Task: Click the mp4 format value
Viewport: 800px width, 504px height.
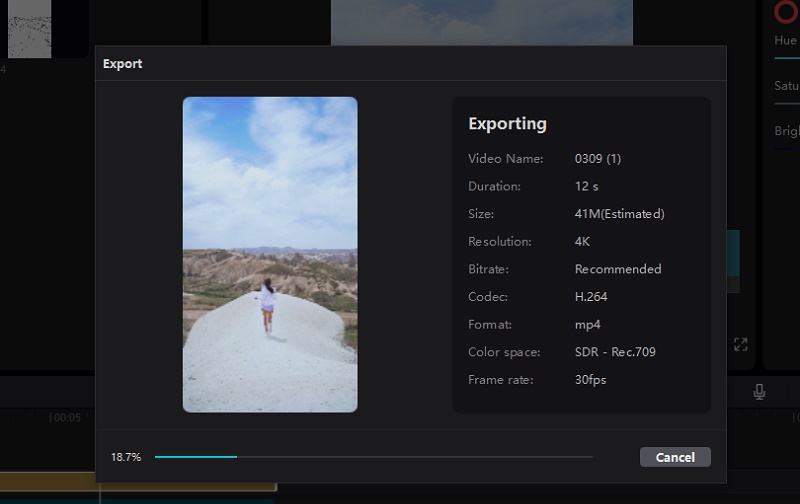Action: click(587, 325)
